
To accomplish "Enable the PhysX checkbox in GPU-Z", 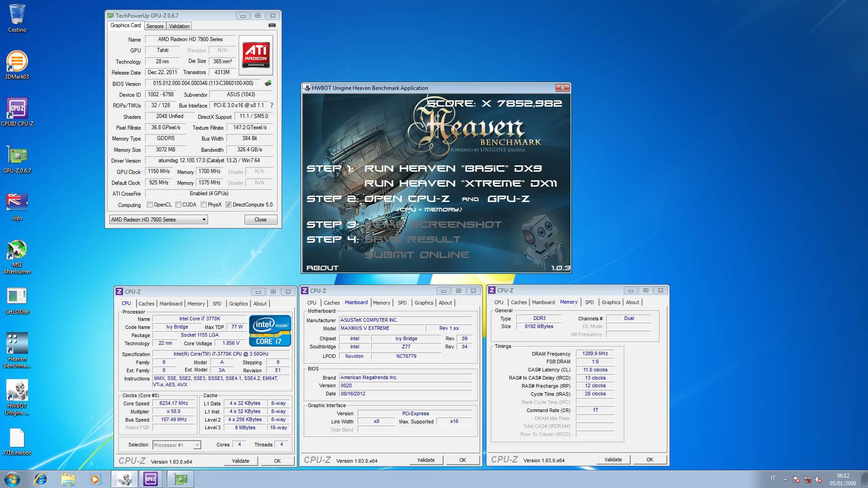I will 204,205.
